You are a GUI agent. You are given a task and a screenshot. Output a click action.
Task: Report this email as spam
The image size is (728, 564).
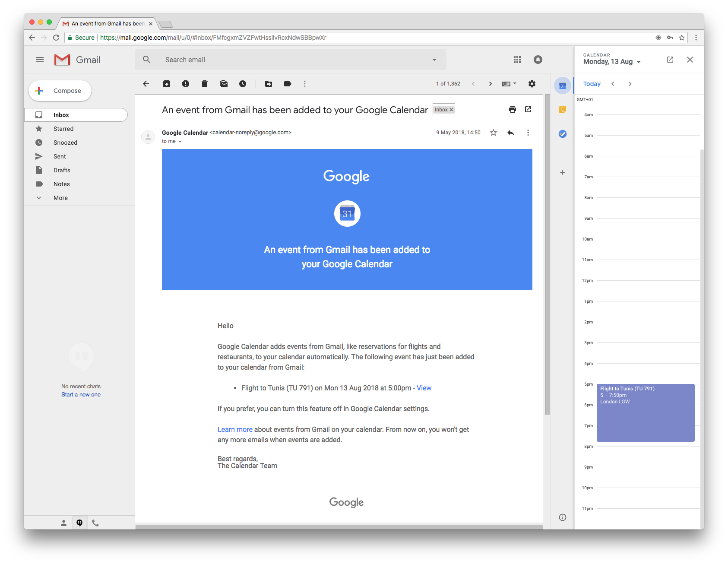tap(186, 84)
